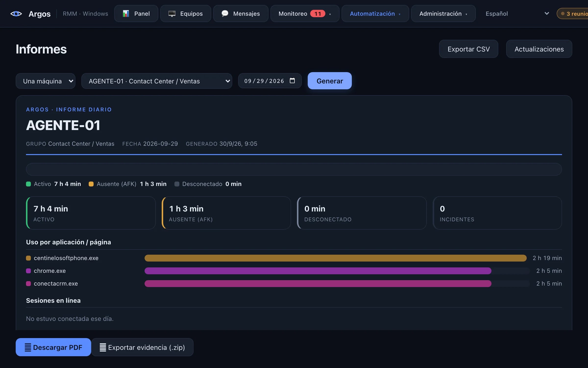This screenshot has height=368, width=588.
Task: Open the Monitoreo dropdown menu
Action: (305, 13)
